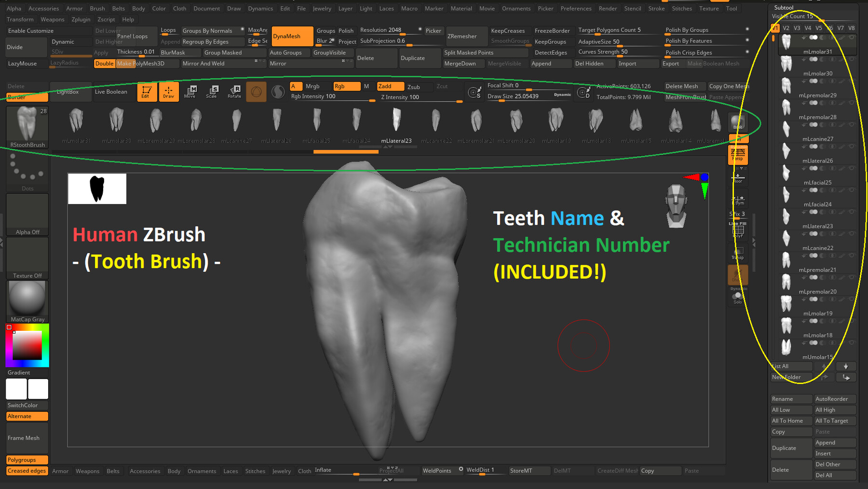Open the MatCap Gray material picker
The width and height of the screenshot is (868, 489).
coord(27,298)
